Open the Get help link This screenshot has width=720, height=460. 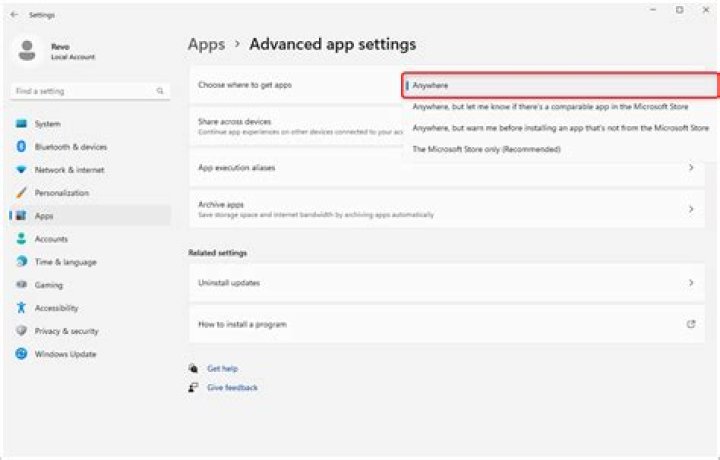click(222, 369)
